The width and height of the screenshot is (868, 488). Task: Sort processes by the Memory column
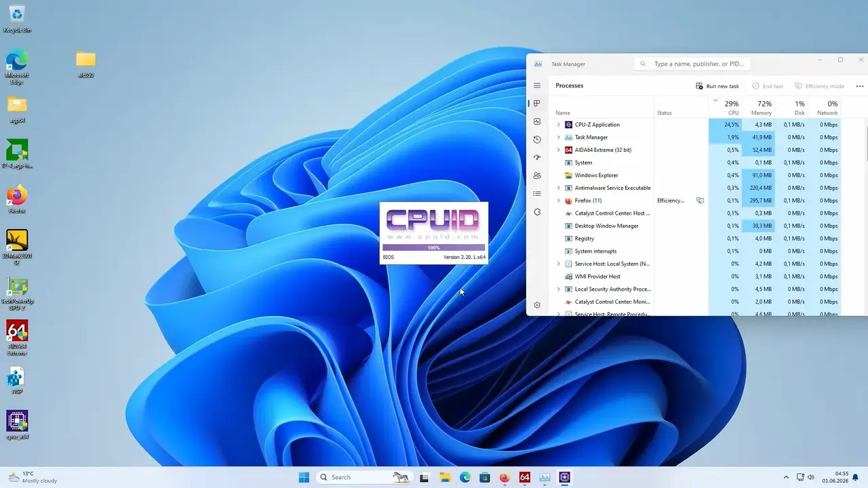coord(759,108)
